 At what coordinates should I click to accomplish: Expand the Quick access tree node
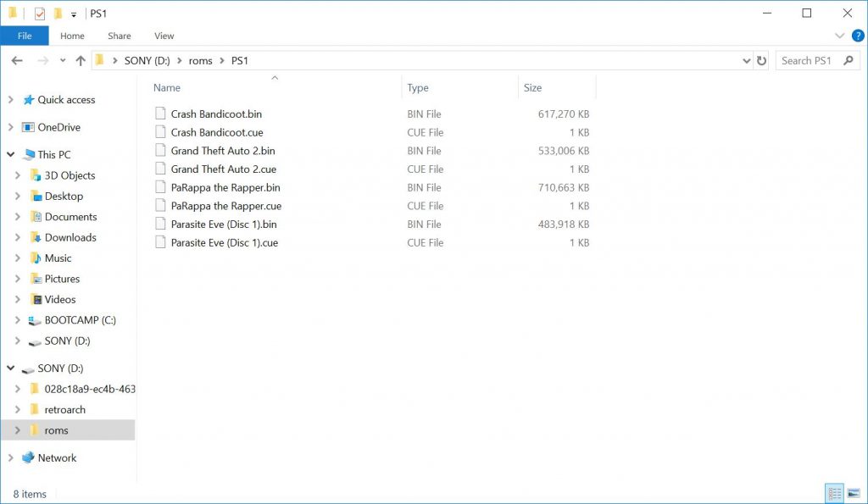click(x=10, y=100)
